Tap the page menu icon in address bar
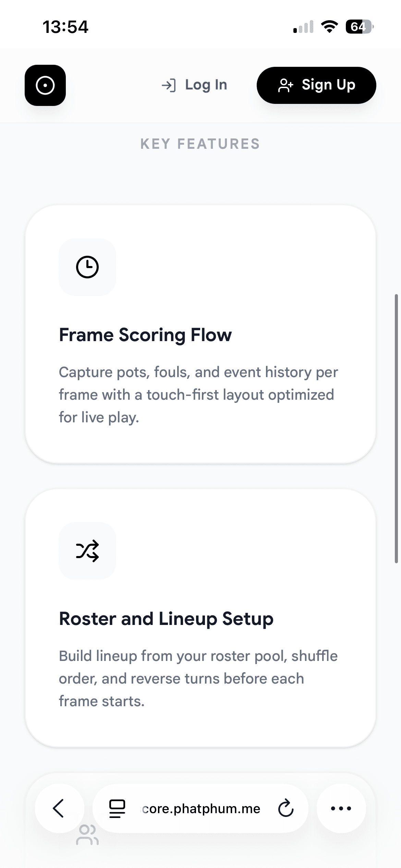The width and height of the screenshot is (401, 868). pyautogui.click(x=117, y=808)
